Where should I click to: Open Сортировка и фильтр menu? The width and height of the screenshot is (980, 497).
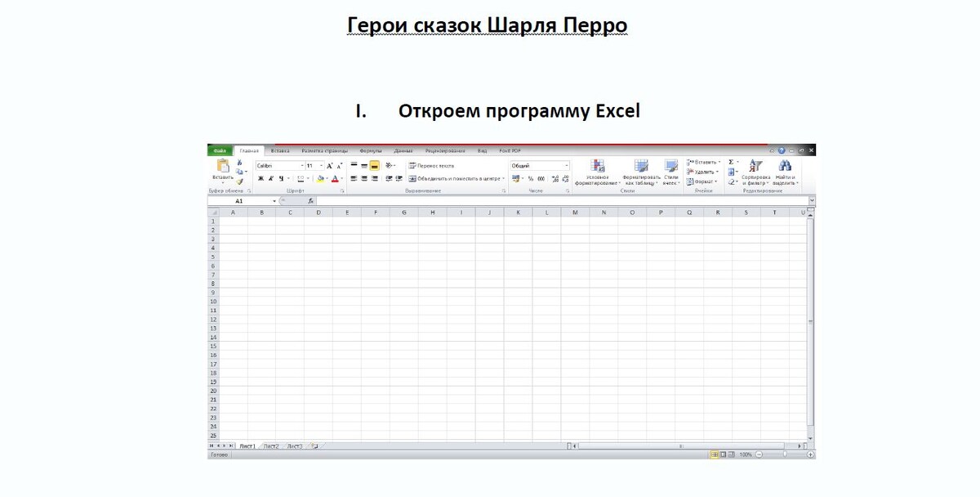756,172
